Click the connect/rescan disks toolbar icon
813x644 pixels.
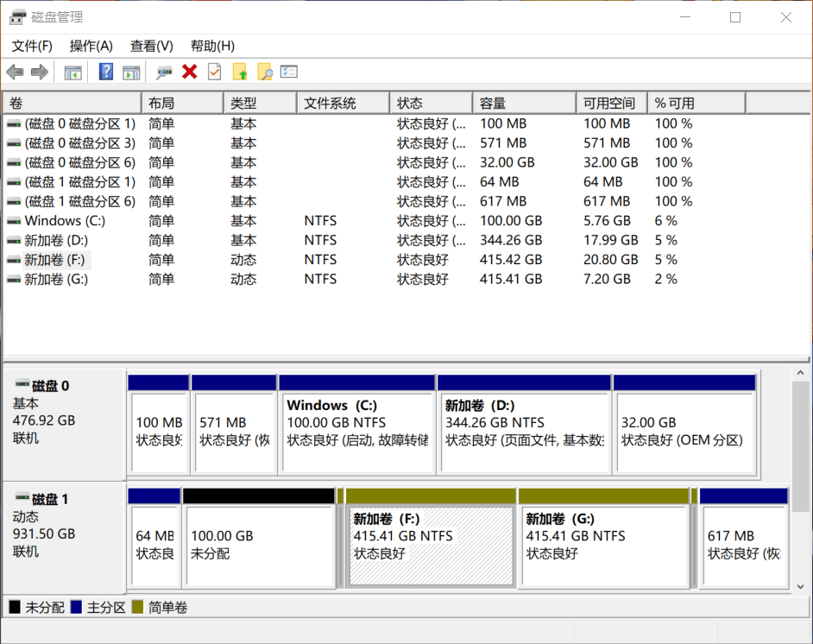pos(164,72)
